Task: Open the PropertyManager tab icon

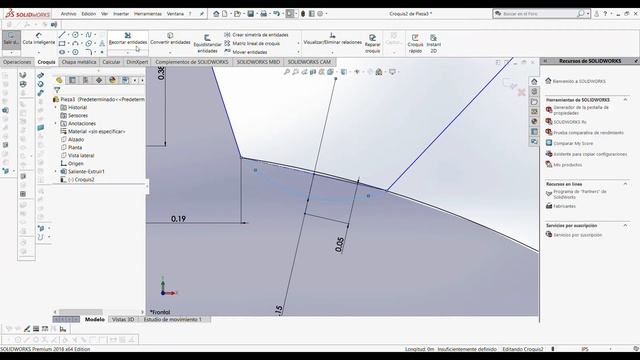Action: click(x=72, y=80)
